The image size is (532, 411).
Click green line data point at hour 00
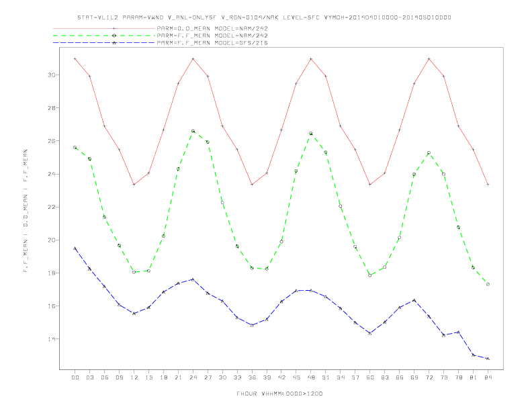pos(75,148)
